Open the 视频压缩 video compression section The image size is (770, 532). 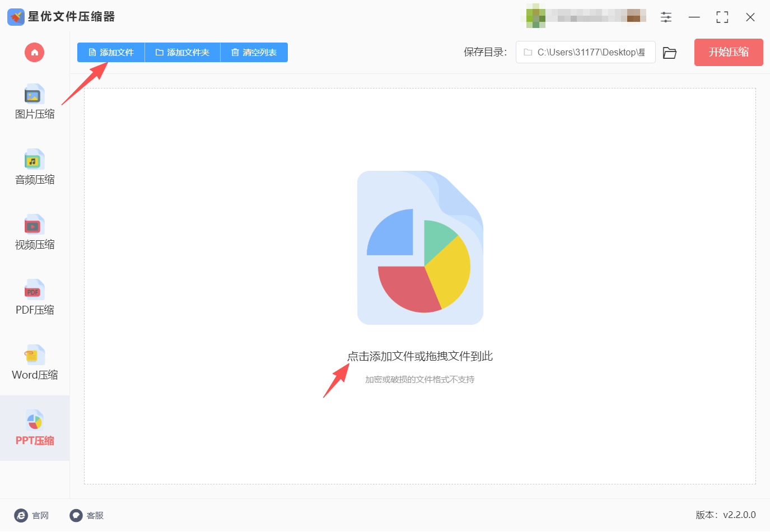[35, 232]
